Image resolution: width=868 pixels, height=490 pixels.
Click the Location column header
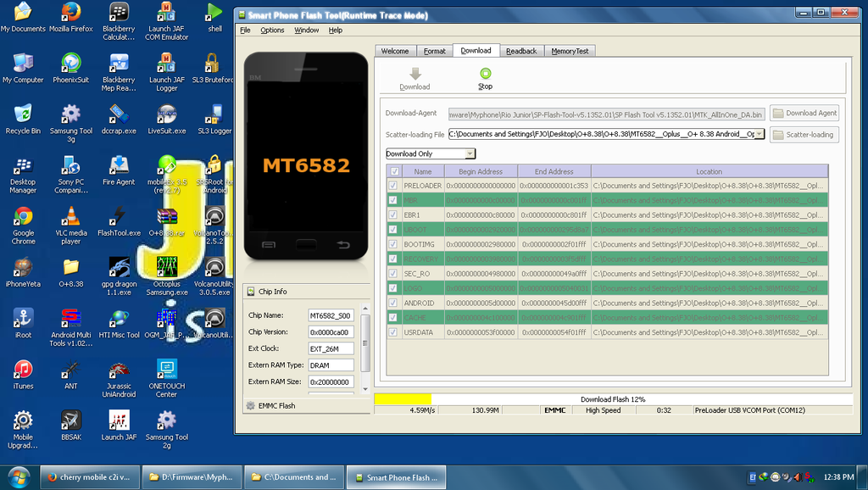click(x=709, y=171)
